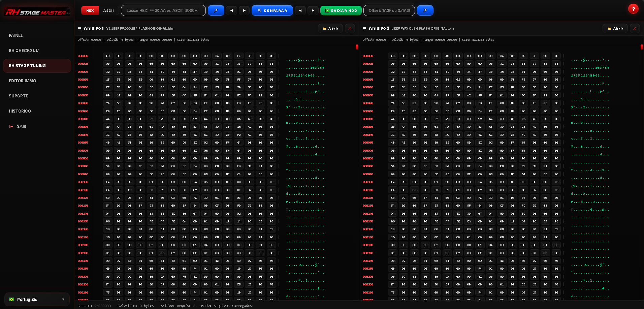The image size is (644, 309).
Task: Click the COMPARAR button
Action: 272,10
